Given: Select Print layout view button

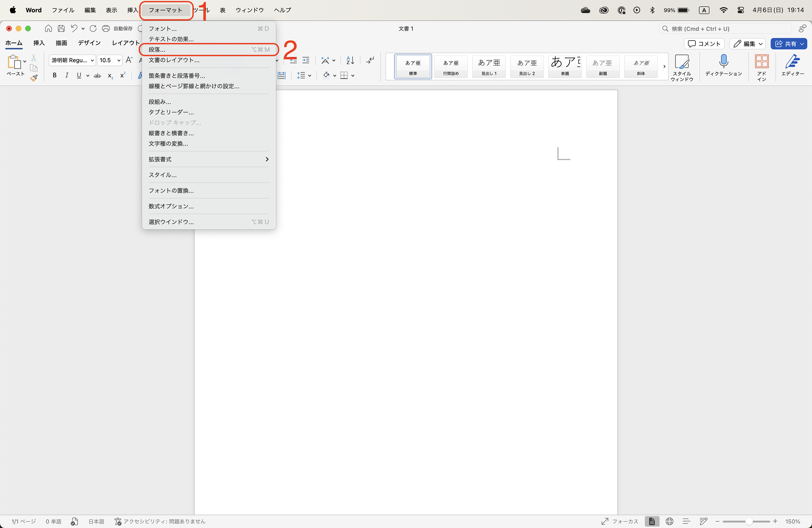Looking at the screenshot, I should 652,521.
